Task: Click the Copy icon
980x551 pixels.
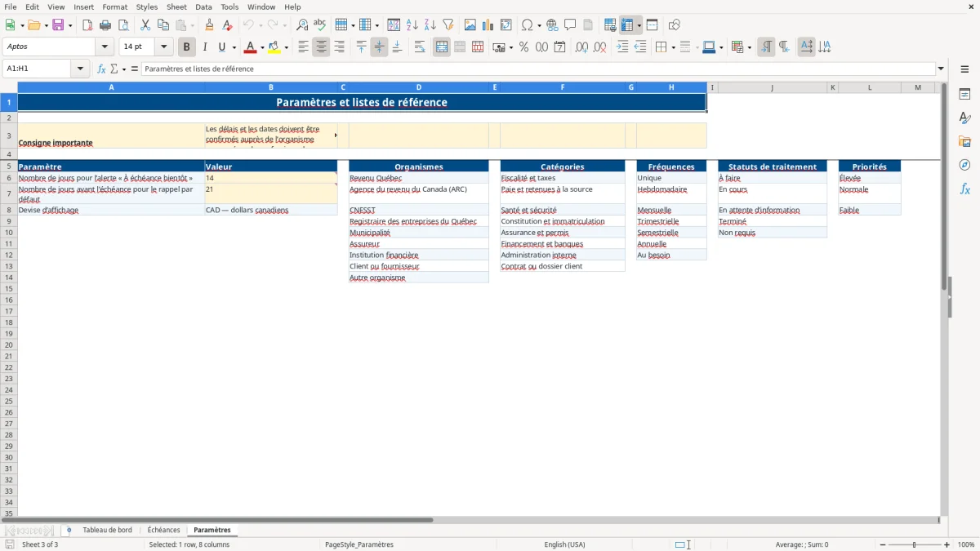Action: coord(163,25)
